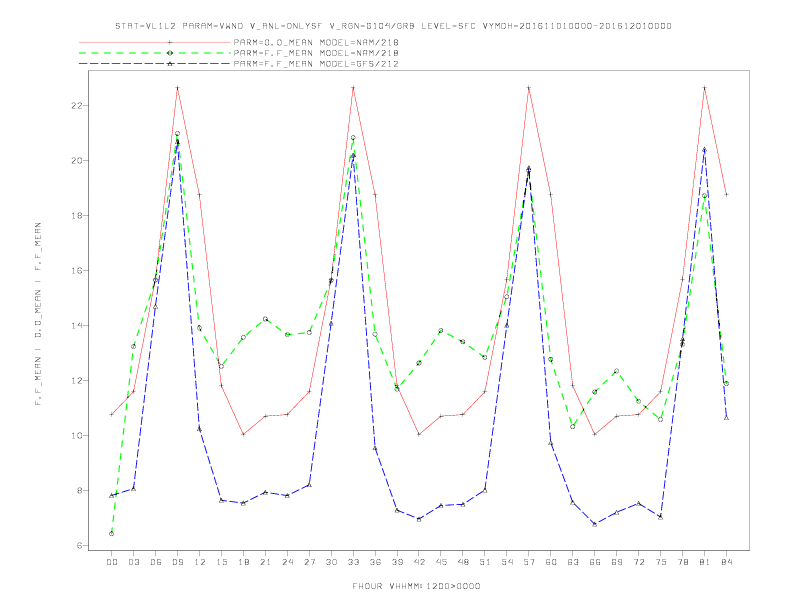The width and height of the screenshot is (792, 612).
Task: Click x-axis tick label 18
Action: tap(243, 562)
